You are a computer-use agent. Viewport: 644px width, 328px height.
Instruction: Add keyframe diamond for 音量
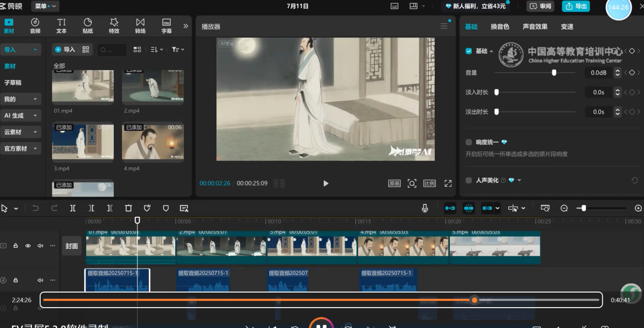[x=632, y=73]
